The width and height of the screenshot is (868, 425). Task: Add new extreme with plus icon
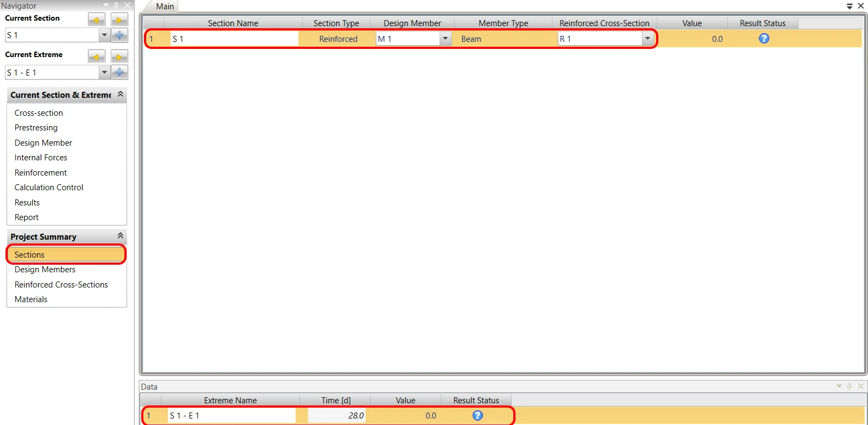(x=119, y=72)
